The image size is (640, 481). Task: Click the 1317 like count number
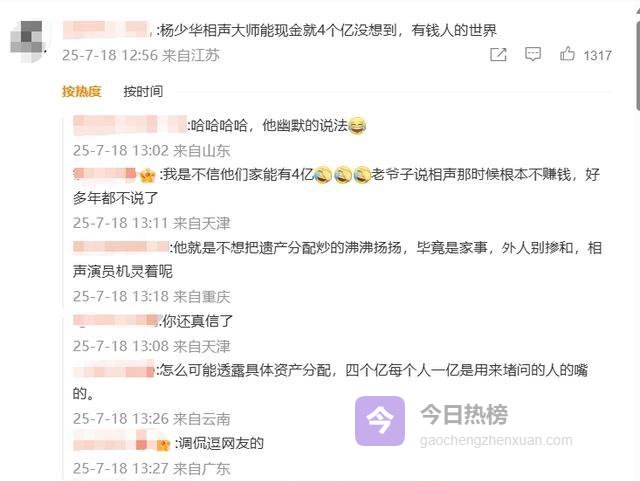click(x=597, y=55)
